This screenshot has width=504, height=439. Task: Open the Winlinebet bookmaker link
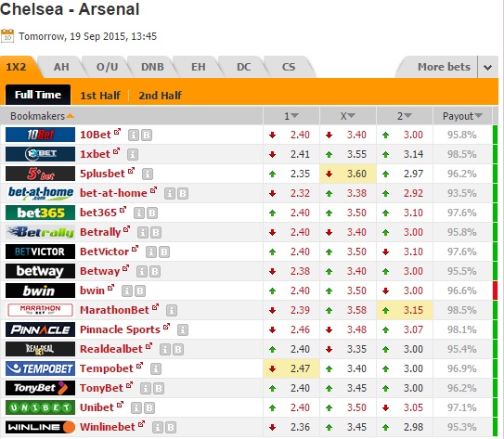(108, 427)
